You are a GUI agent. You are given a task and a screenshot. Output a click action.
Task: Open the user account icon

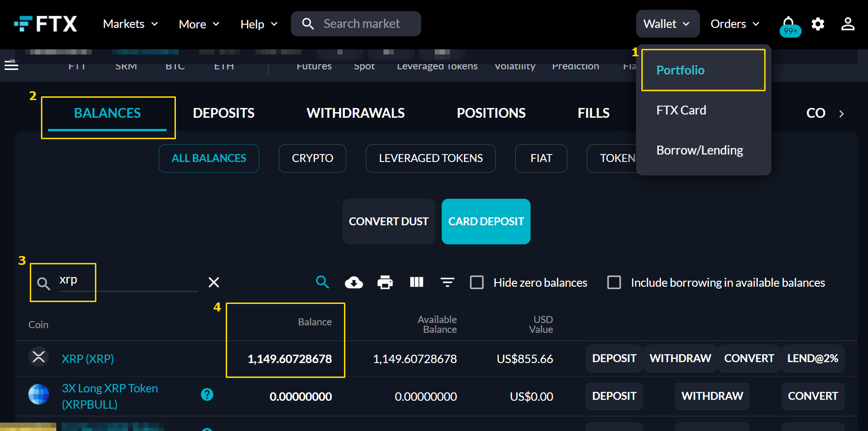pos(848,24)
